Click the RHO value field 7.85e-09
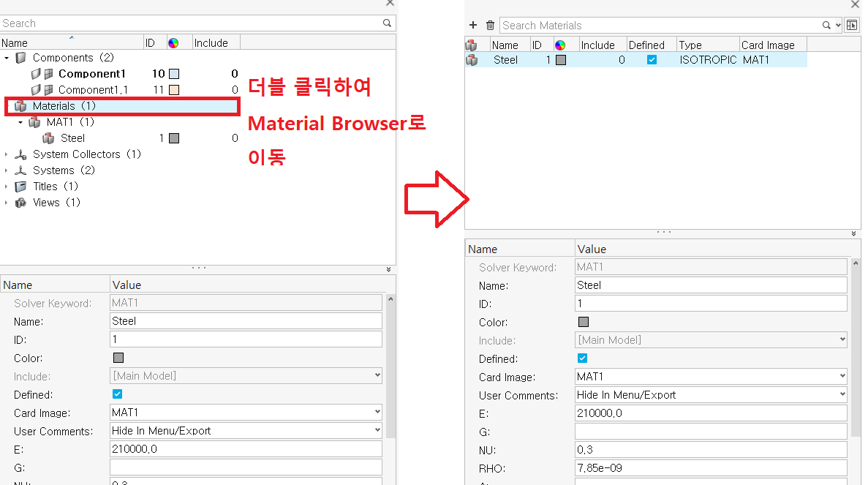The width and height of the screenshot is (868, 485). tap(711, 468)
